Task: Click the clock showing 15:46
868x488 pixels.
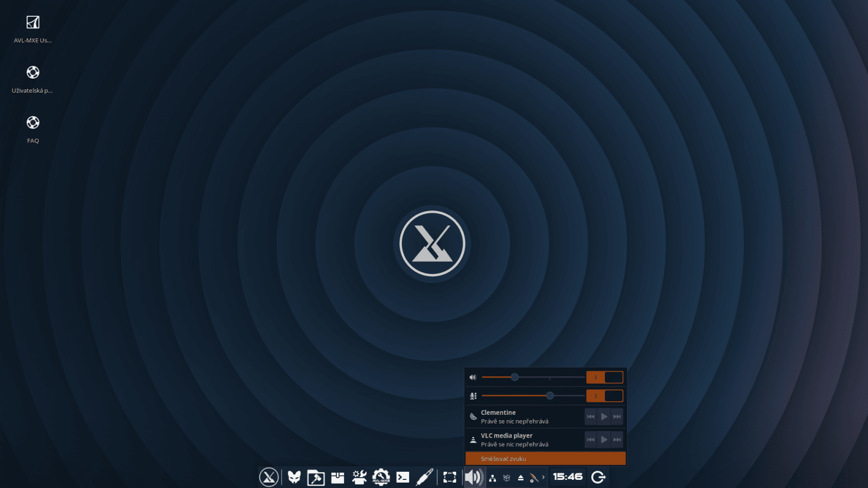Action: [x=567, y=477]
